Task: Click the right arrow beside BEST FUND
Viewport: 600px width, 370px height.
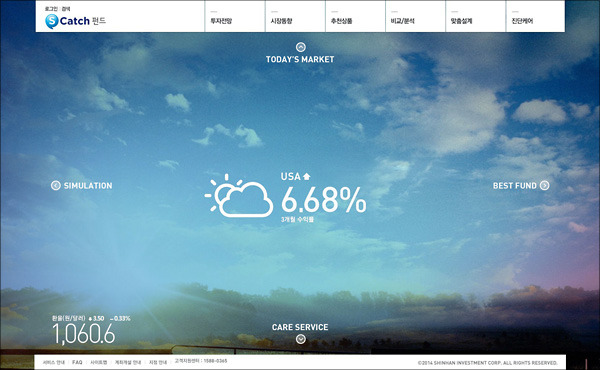Action: (545, 186)
